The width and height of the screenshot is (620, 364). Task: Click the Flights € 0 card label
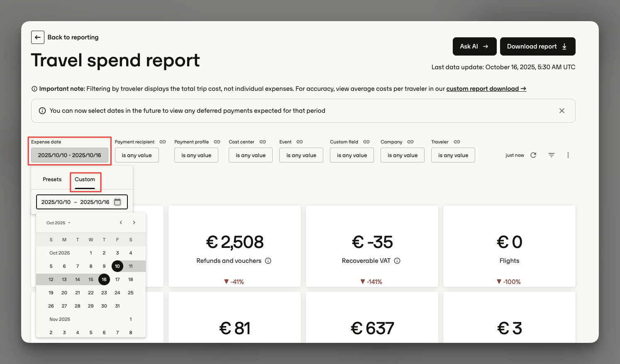tap(509, 261)
